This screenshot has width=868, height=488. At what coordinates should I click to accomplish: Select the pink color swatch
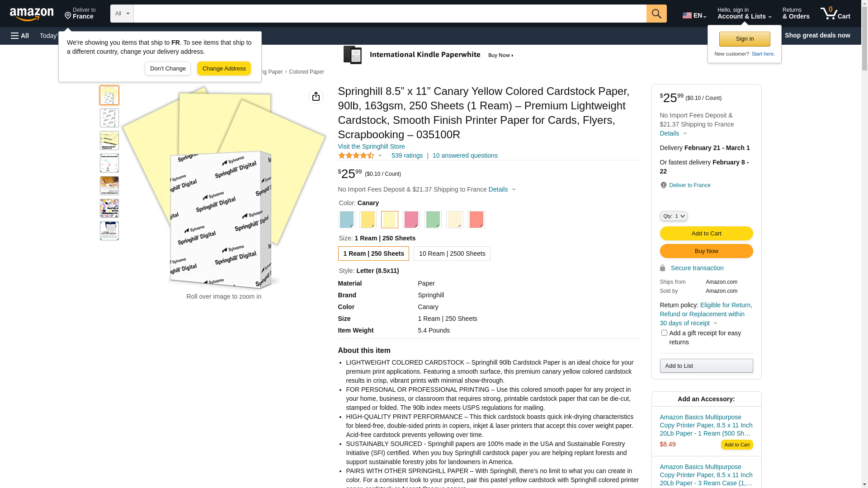click(411, 220)
